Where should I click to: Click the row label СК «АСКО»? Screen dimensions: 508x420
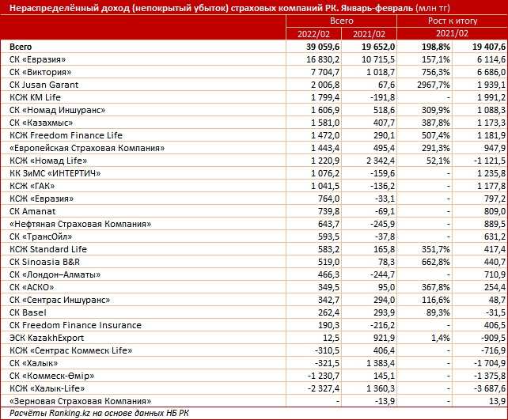point(32,287)
